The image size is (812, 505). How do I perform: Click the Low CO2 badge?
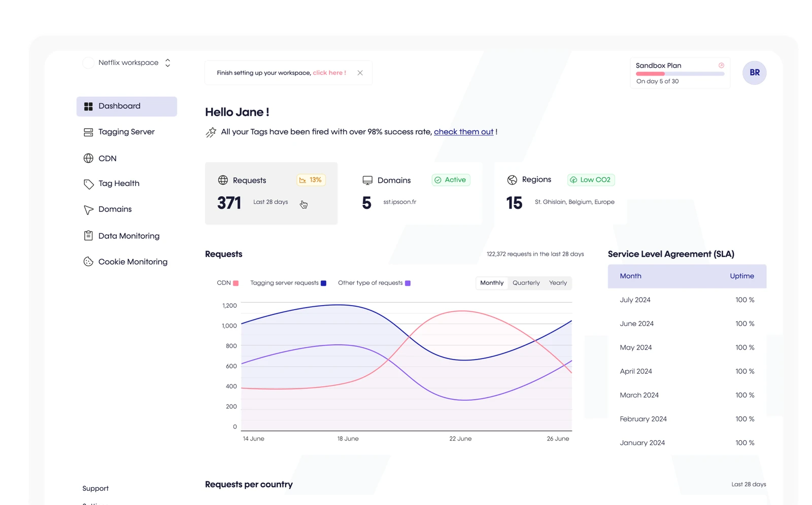tap(591, 180)
